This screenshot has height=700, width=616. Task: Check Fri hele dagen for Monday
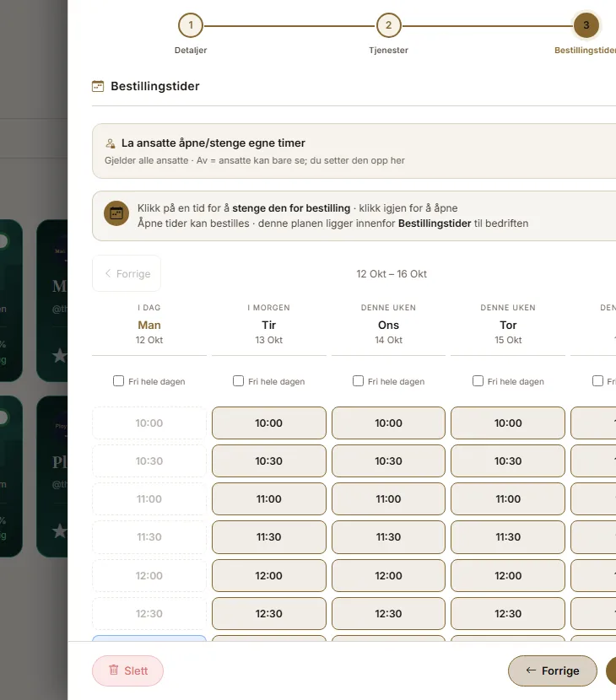118,381
